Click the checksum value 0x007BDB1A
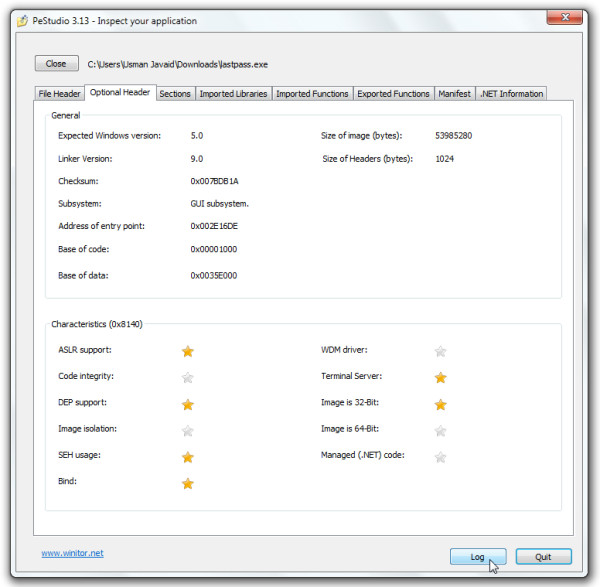Viewport: 600px width, 587px height. pos(214,181)
